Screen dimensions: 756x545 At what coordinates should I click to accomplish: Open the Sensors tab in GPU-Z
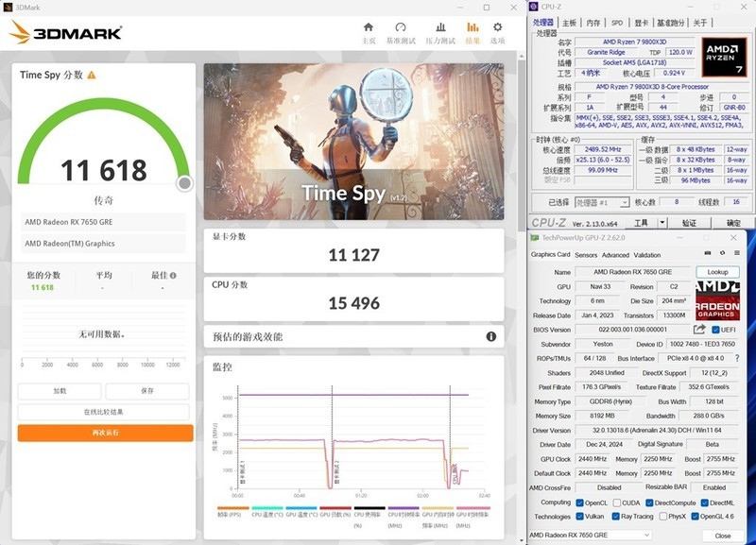coord(586,255)
